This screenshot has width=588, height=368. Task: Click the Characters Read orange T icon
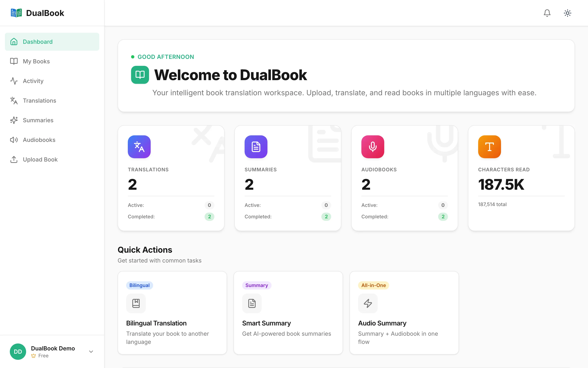(489, 147)
